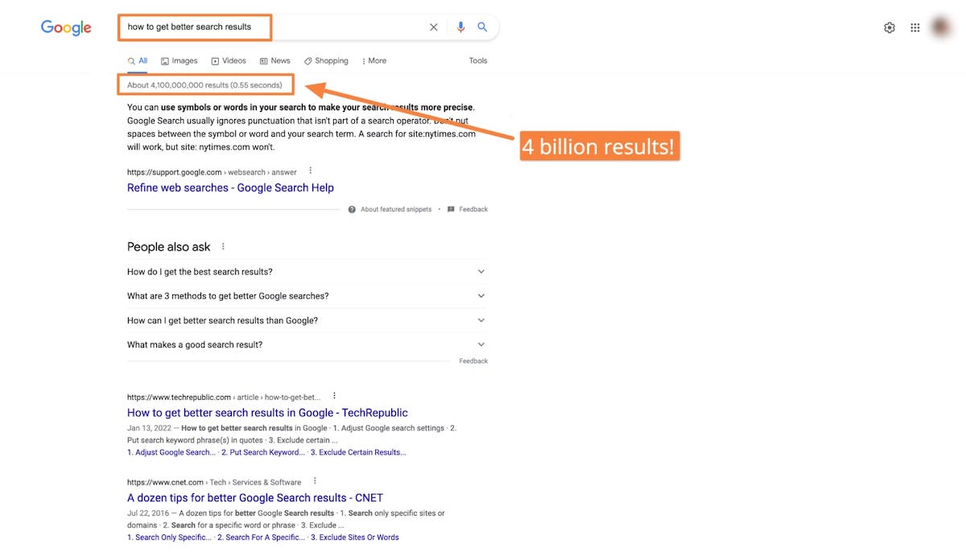The width and height of the screenshot is (966, 560).
Task: Click the www.techrepublic.com breadcrumb URL
Action: click(224, 397)
